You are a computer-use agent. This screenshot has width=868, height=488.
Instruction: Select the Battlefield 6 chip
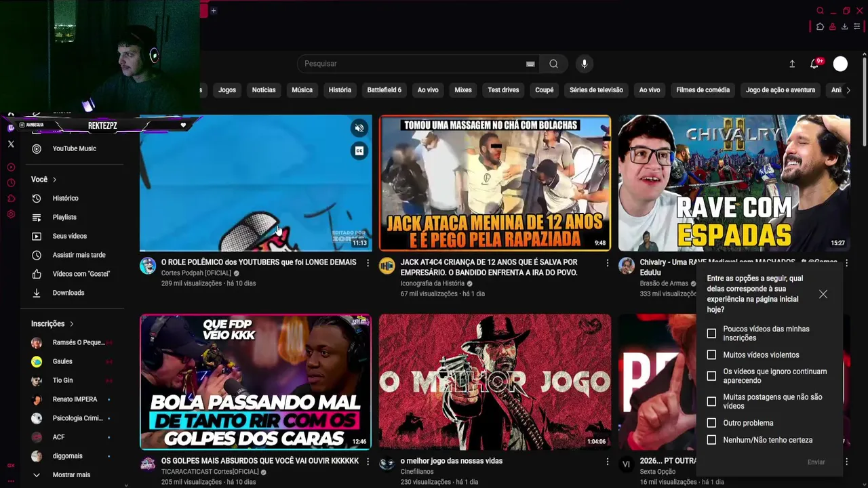click(x=384, y=90)
